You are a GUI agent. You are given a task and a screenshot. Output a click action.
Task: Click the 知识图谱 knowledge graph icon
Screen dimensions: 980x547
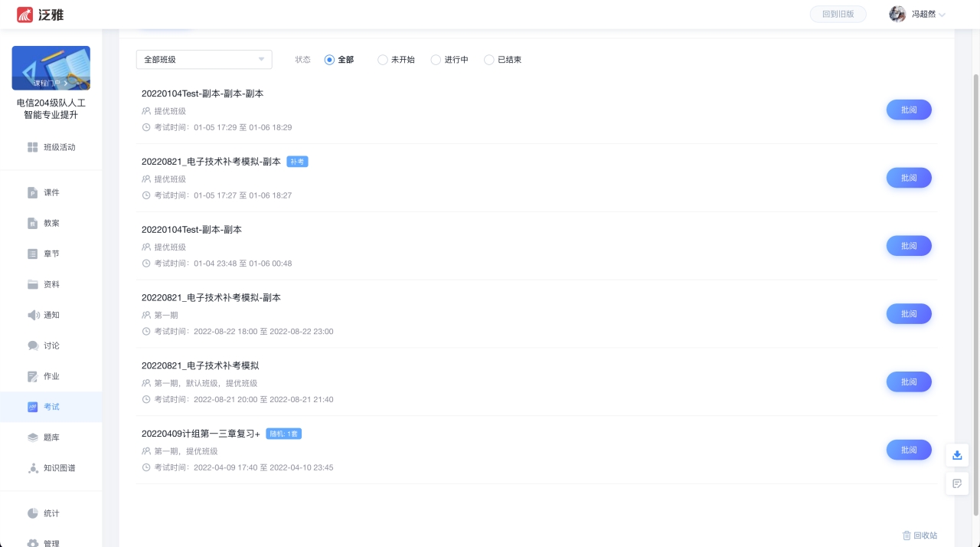(33, 468)
